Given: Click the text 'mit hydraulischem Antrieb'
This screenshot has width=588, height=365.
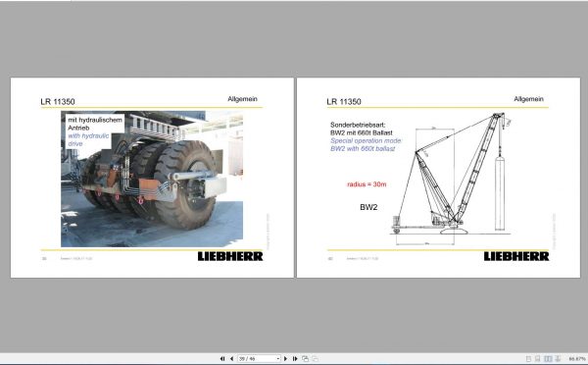Looking at the screenshot, I should click(x=95, y=124).
